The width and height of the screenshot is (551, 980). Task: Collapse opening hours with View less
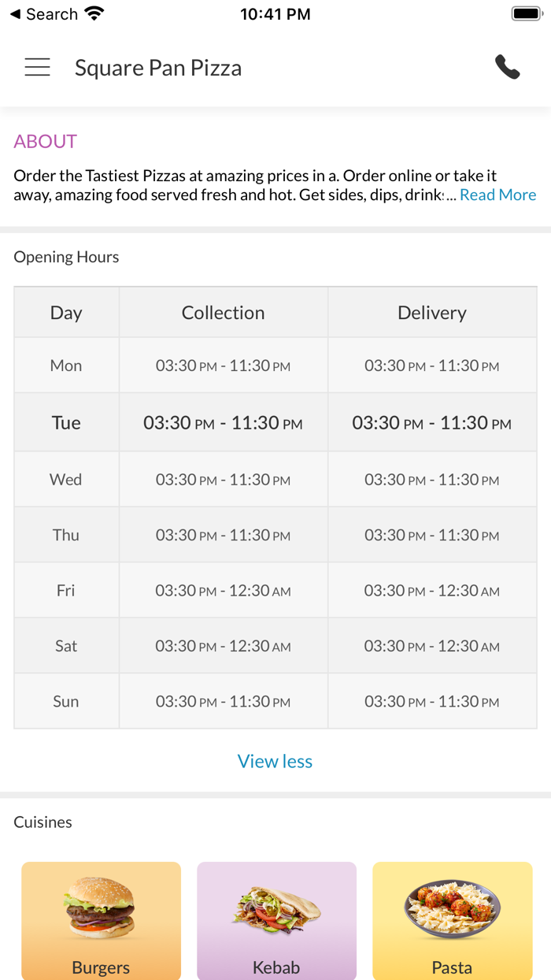pos(275,761)
